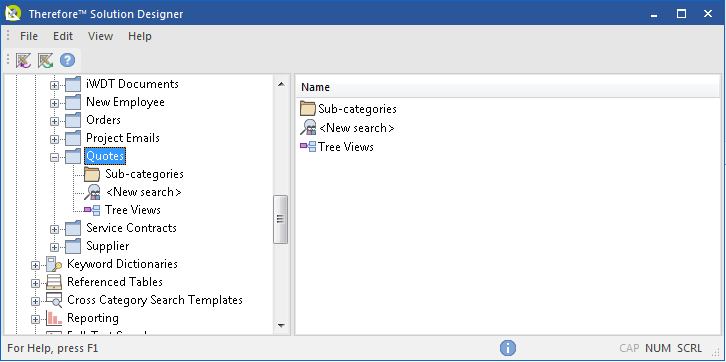Open the Edit menu
726x362 pixels.
click(x=63, y=36)
